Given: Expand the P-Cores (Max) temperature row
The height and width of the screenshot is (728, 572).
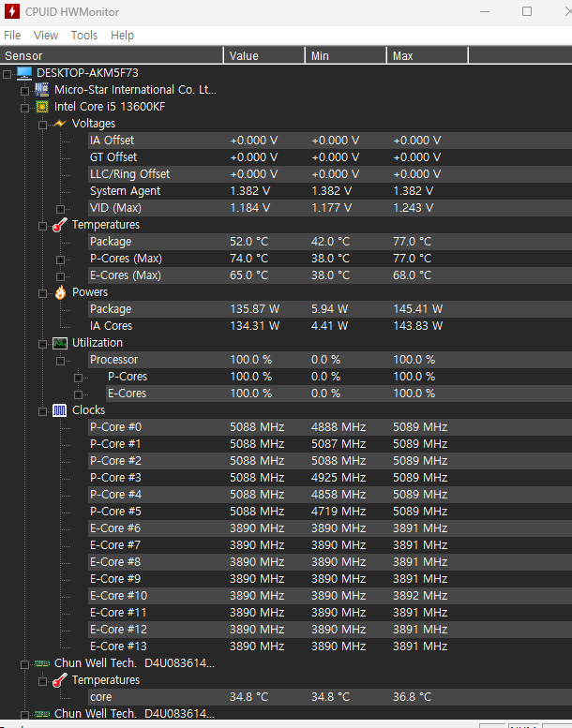Looking at the screenshot, I should tap(60, 260).
